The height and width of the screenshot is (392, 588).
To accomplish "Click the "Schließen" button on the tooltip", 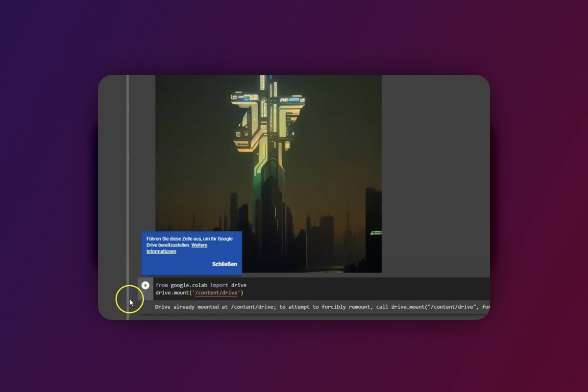I will click(x=224, y=264).
